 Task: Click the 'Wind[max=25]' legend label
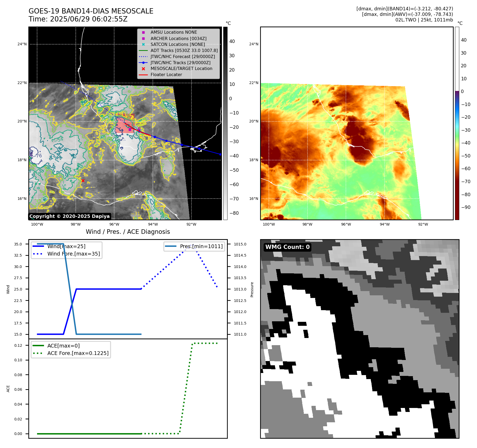click(66, 246)
